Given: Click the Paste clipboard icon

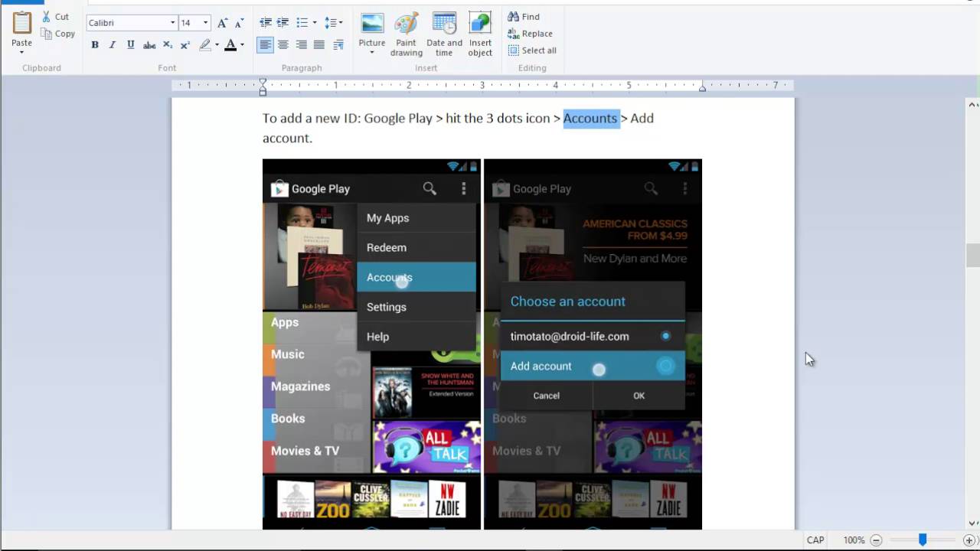Looking at the screenshot, I should tap(21, 23).
